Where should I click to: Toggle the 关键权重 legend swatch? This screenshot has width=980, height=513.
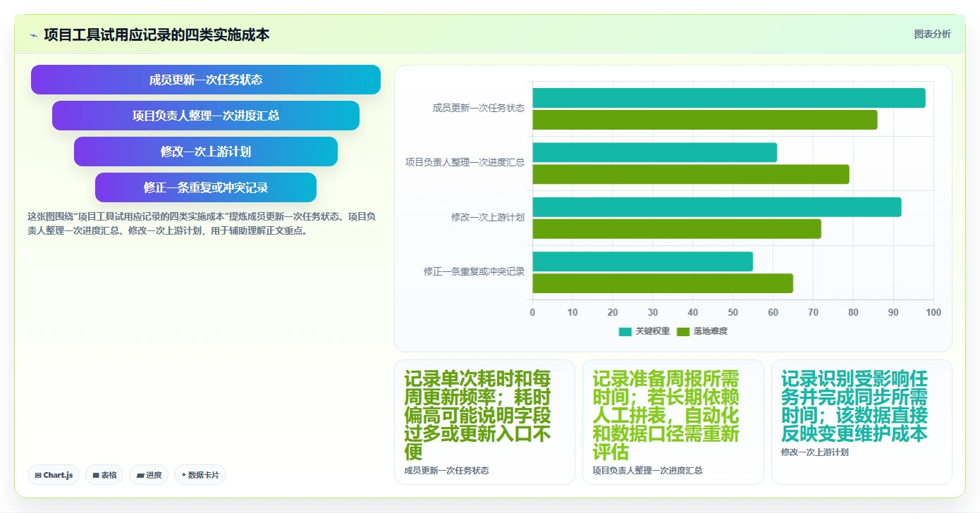pos(625,331)
